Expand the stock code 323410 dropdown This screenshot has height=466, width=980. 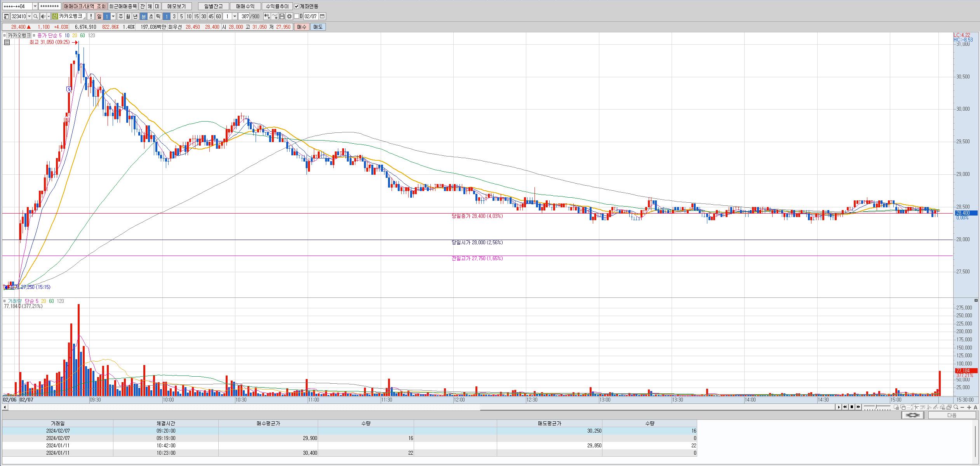point(30,16)
